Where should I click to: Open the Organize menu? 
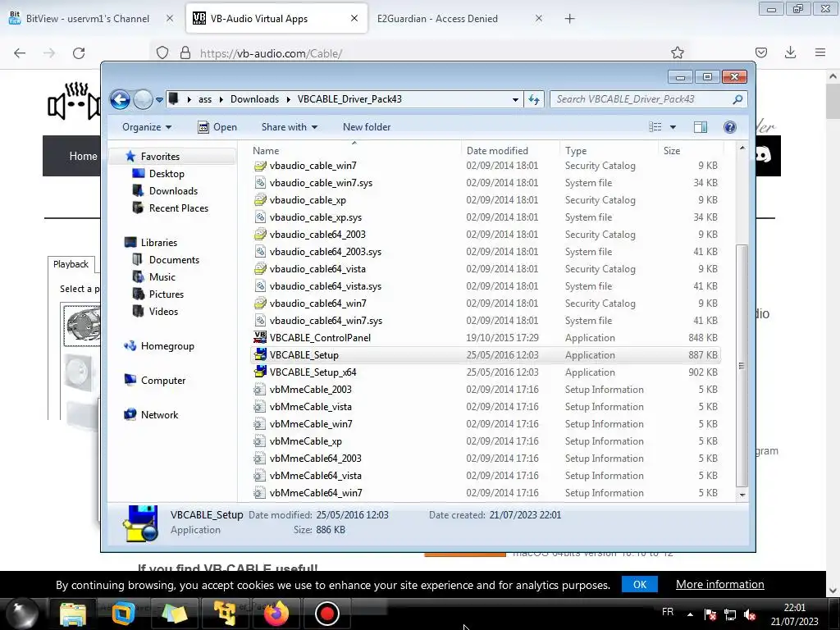(x=147, y=127)
